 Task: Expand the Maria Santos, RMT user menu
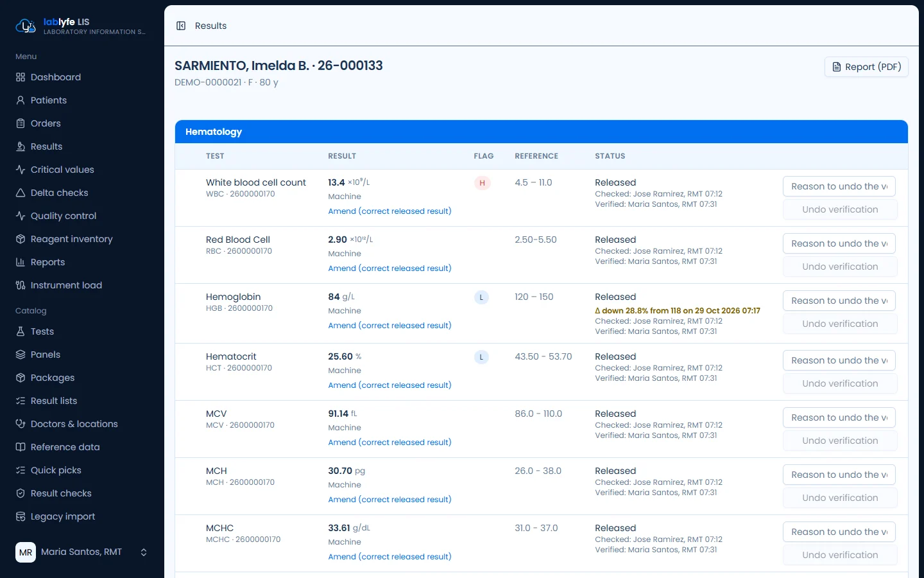(x=81, y=552)
